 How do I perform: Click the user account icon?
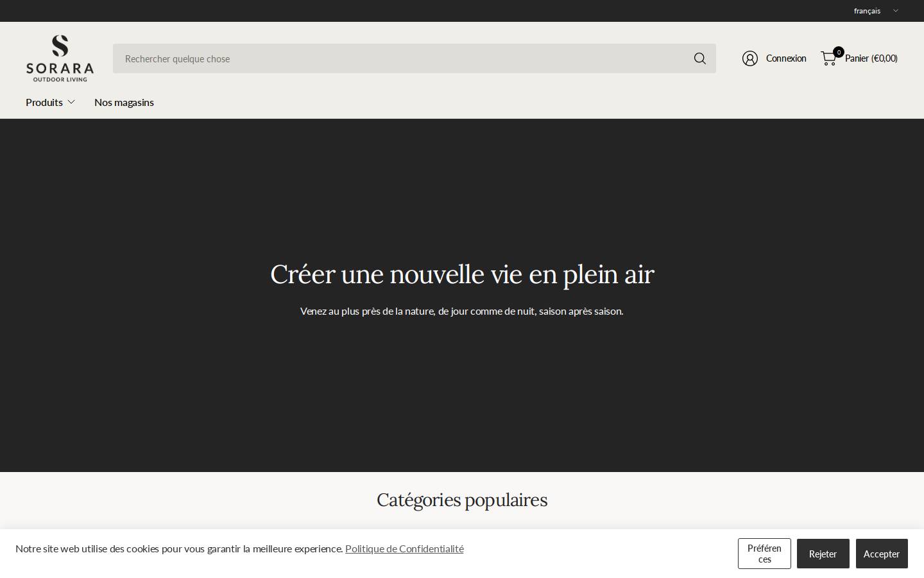pos(749,58)
